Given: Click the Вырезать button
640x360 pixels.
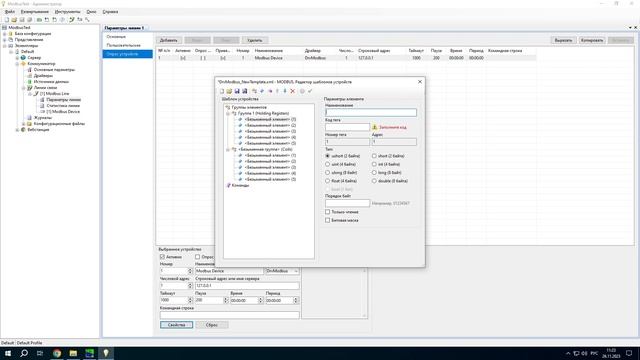Looking at the screenshot, I should point(563,40).
